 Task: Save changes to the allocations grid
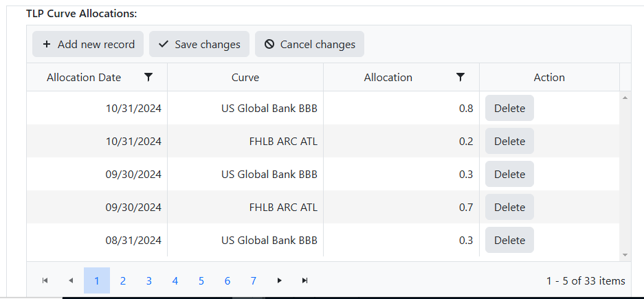click(199, 44)
